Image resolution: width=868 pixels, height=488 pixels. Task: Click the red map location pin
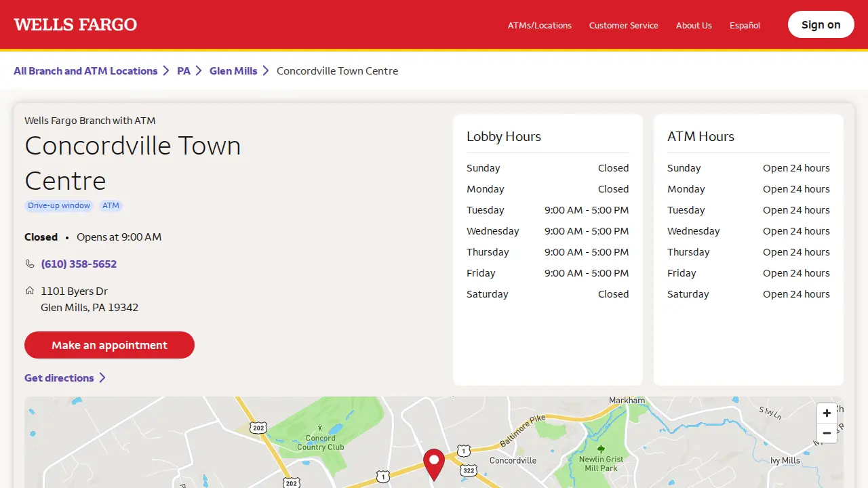coord(434,465)
